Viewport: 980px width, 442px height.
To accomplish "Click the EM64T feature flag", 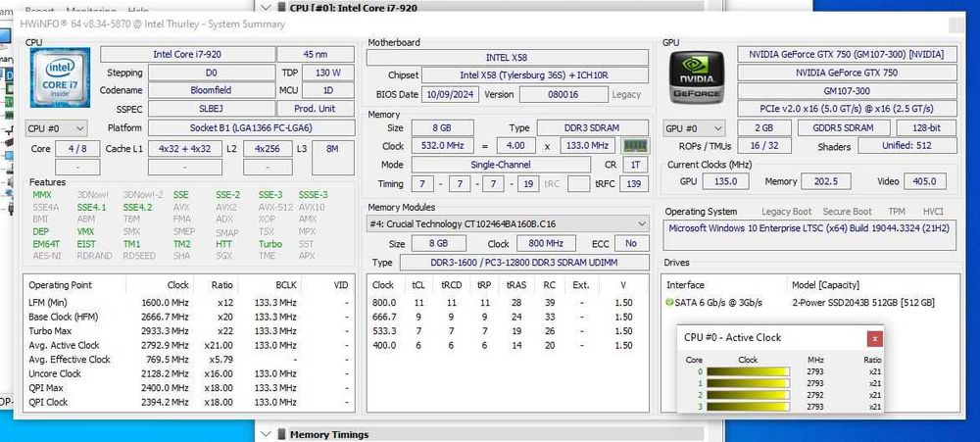I will (x=46, y=244).
